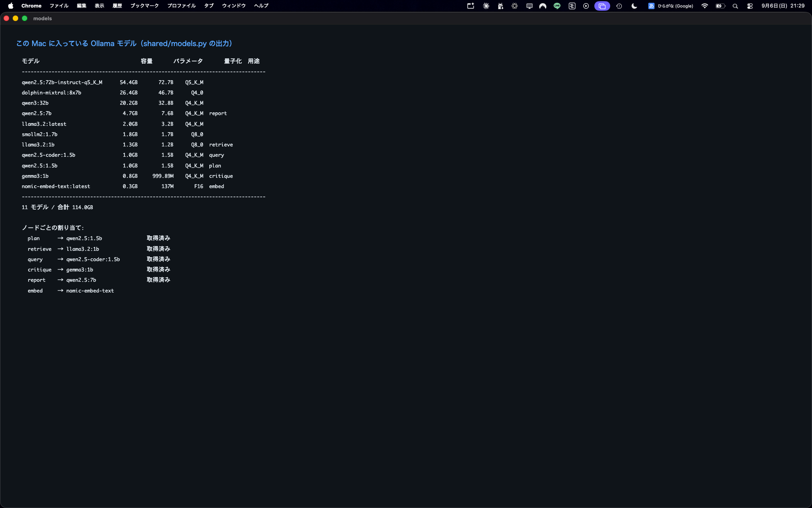Click 'qwen2.5-coder:1.5b' in the query assignment row
812x508 pixels.
(x=93, y=260)
